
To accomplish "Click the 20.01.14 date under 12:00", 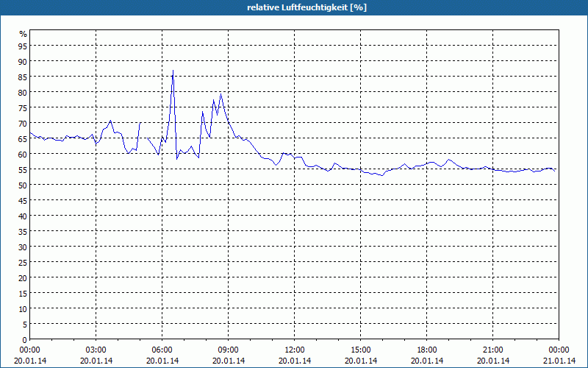I will (x=295, y=361).
